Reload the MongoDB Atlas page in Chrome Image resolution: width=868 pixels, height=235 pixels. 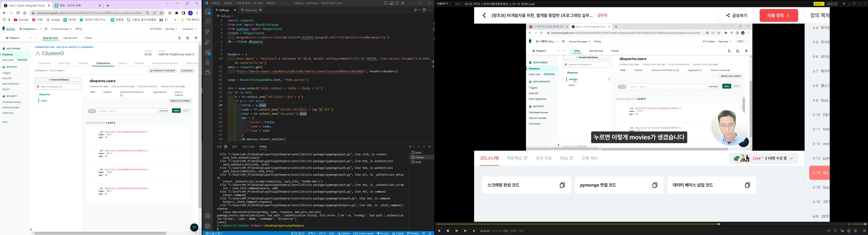(18, 13)
